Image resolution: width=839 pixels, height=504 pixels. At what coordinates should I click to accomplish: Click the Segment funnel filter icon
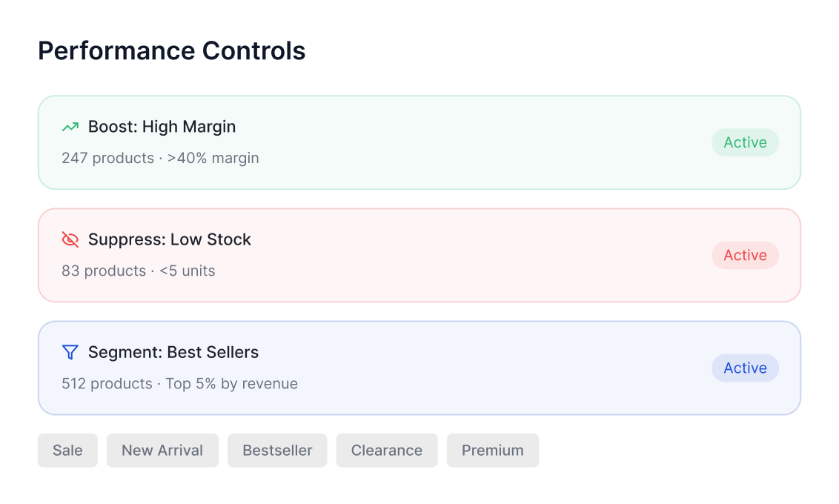70,352
